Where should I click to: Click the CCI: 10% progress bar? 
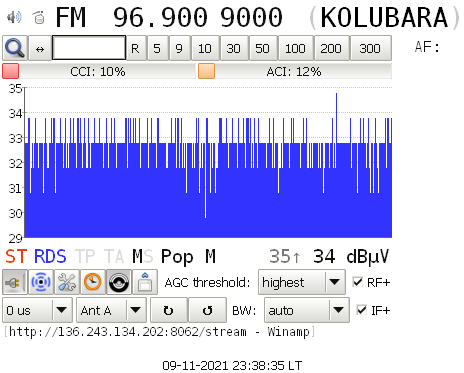click(x=99, y=71)
